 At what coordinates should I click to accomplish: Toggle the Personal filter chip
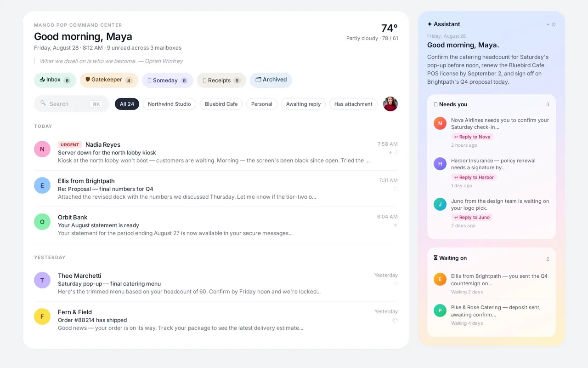tap(262, 104)
